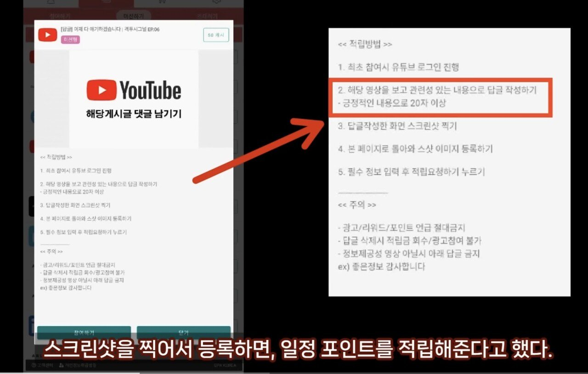Click the 해당게시글 댓글 남기기 banner caption

[x=134, y=113]
